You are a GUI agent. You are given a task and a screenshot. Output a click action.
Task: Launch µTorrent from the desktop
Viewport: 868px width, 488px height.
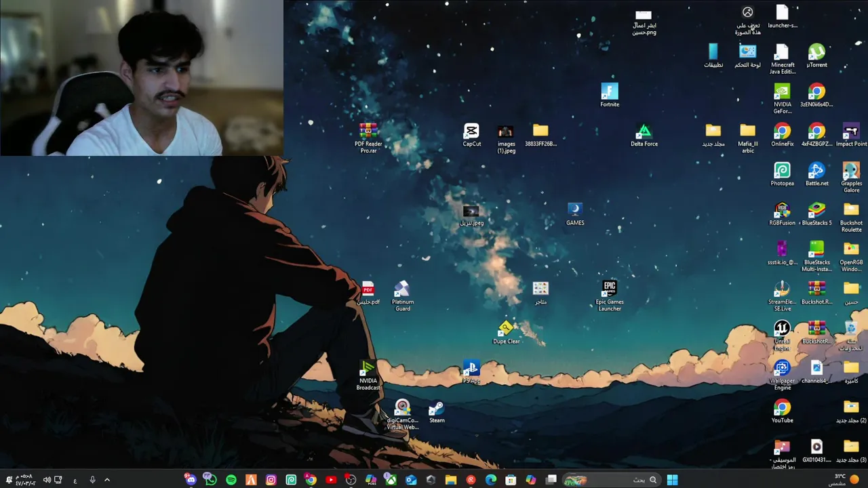tap(816, 54)
